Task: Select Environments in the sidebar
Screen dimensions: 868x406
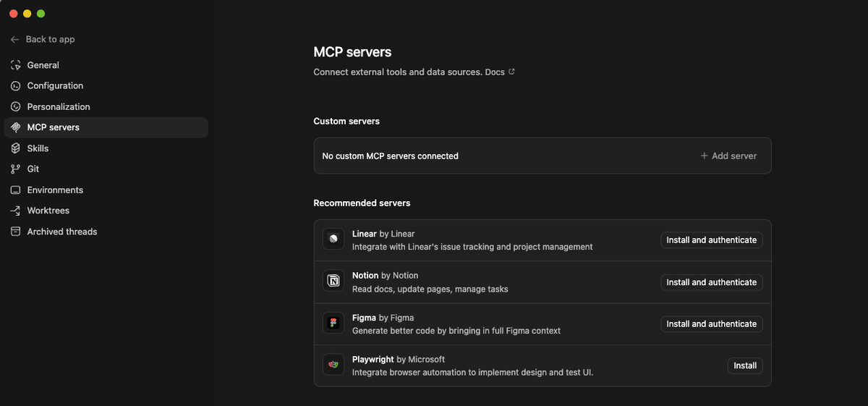Action: 55,190
